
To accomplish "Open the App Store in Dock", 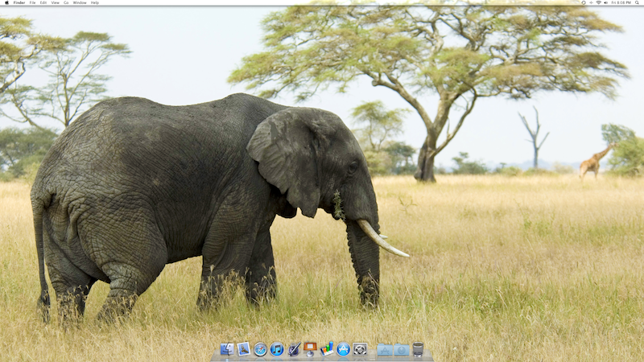I will [x=344, y=349].
